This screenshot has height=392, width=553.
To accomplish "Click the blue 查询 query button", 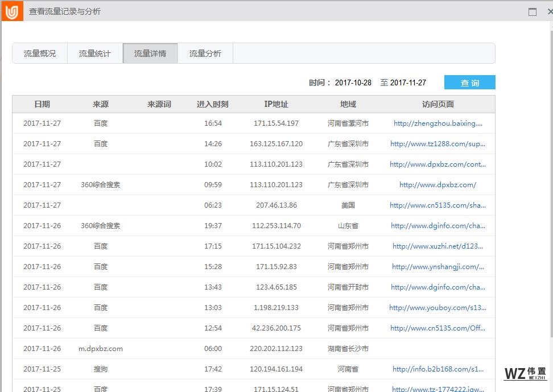I will 469,82.
